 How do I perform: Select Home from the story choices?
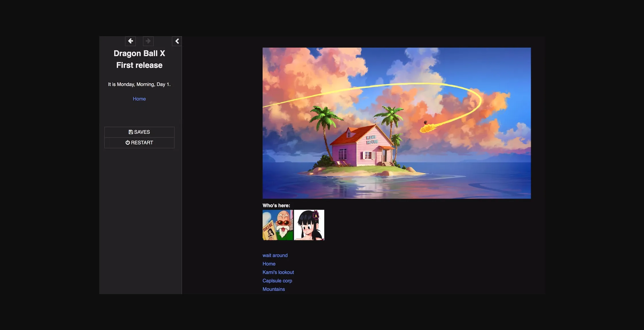point(269,263)
